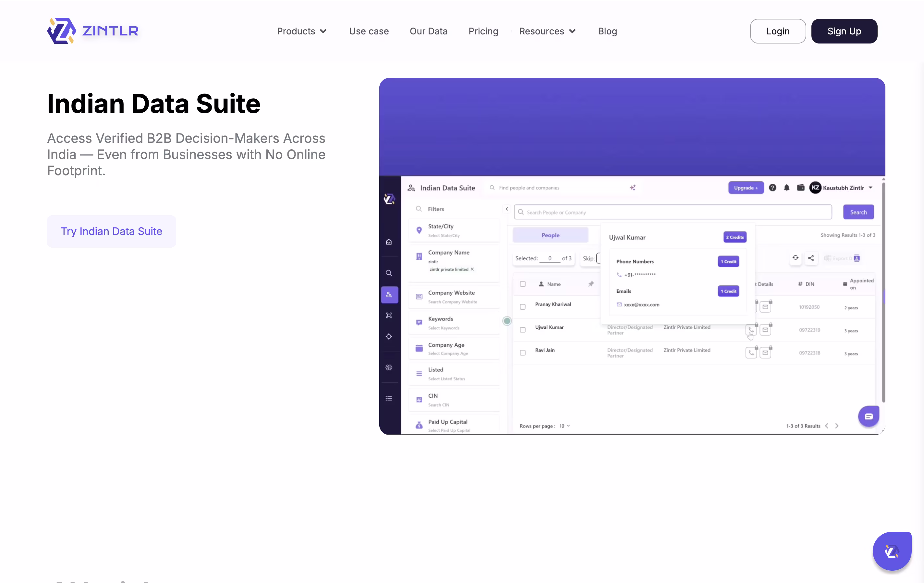Open the Blog nav item
The height and width of the screenshot is (583, 924).
point(607,31)
